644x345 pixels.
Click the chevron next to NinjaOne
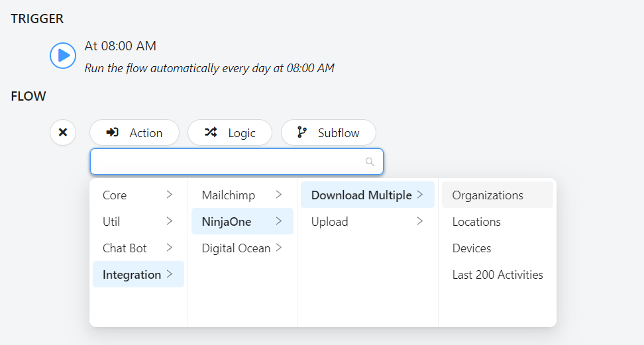point(279,221)
